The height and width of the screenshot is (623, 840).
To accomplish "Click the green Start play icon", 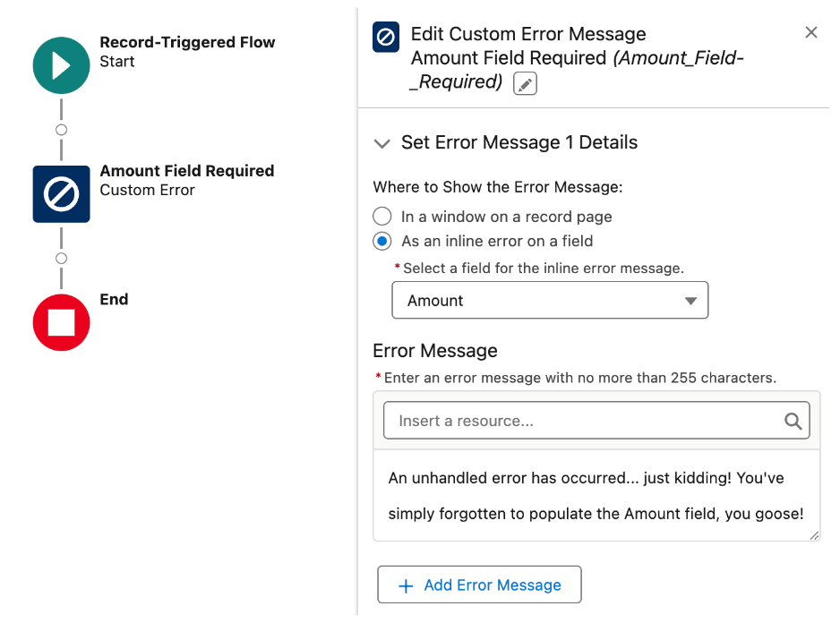I will (x=61, y=65).
